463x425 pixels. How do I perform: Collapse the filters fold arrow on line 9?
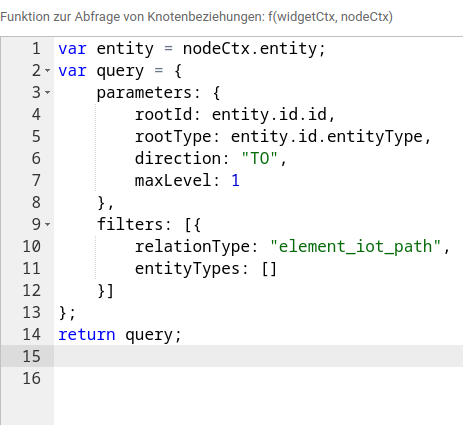[x=47, y=224]
